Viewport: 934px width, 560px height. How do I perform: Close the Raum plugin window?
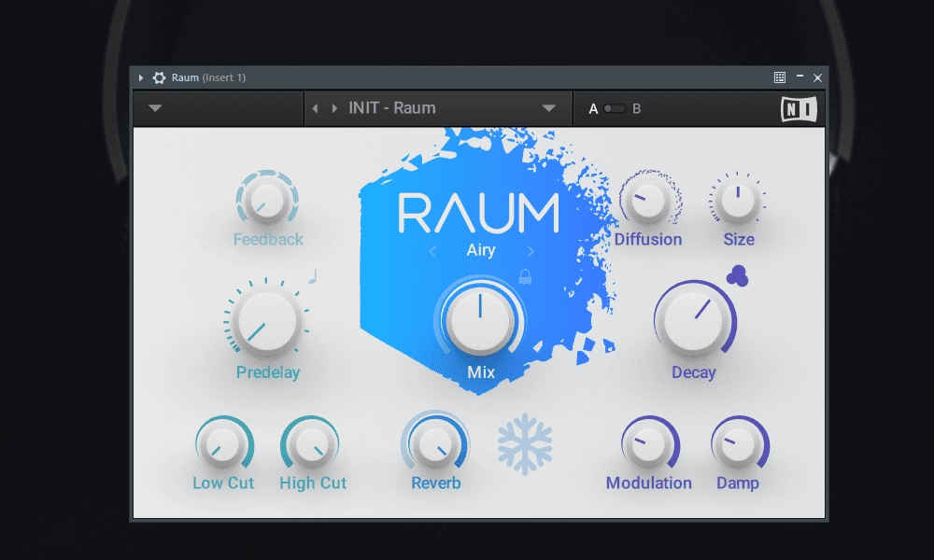(x=818, y=78)
